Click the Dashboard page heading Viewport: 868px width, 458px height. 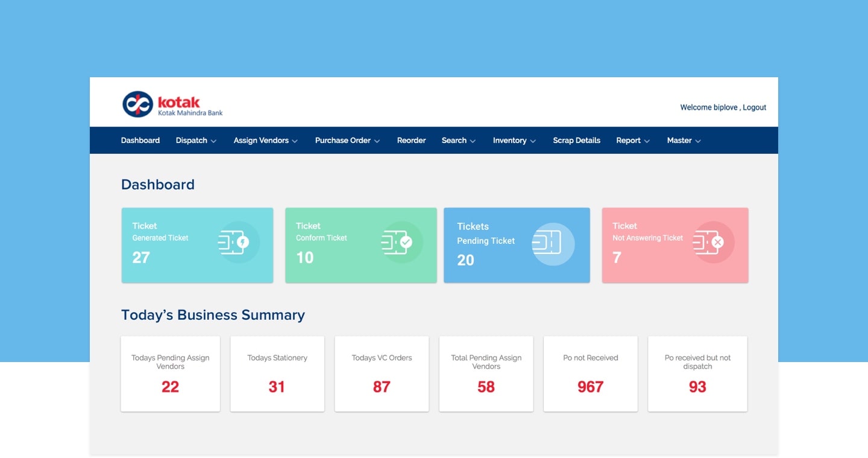click(158, 185)
